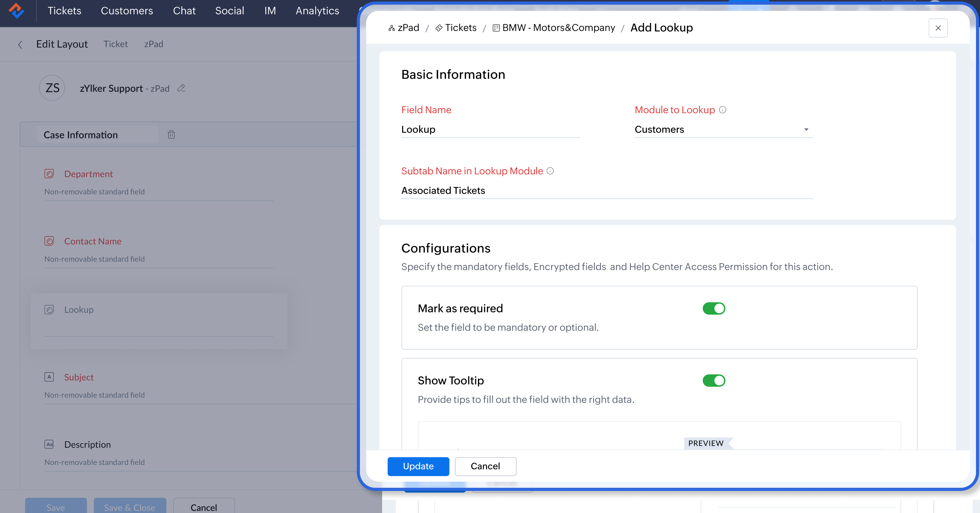Click the info icon beside Module to Lookup

[x=722, y=110]
